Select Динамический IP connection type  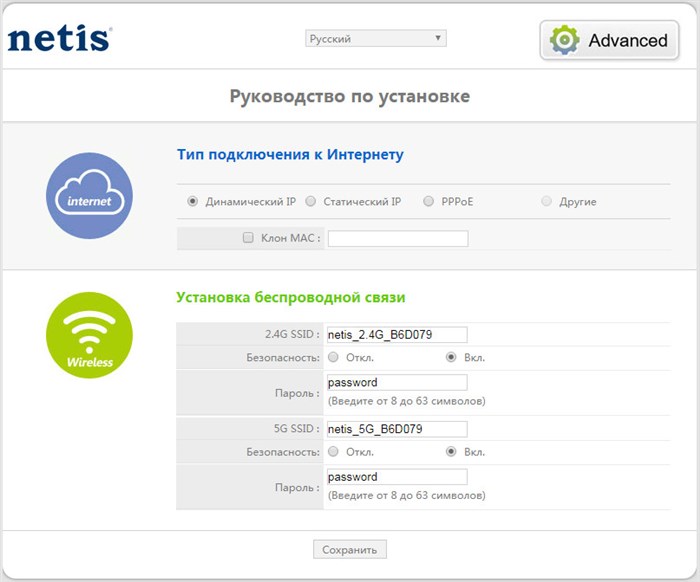192,201
